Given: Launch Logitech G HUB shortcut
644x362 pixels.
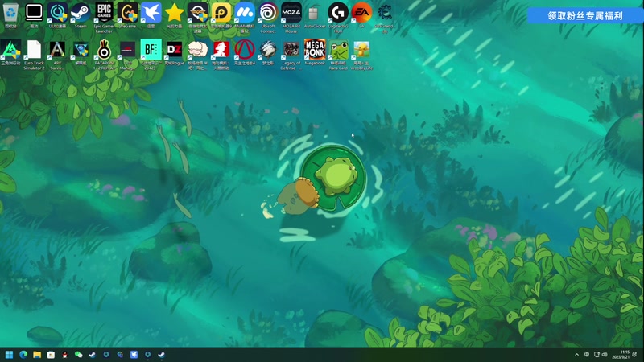Looking at the screenshot, I should 338,17.
